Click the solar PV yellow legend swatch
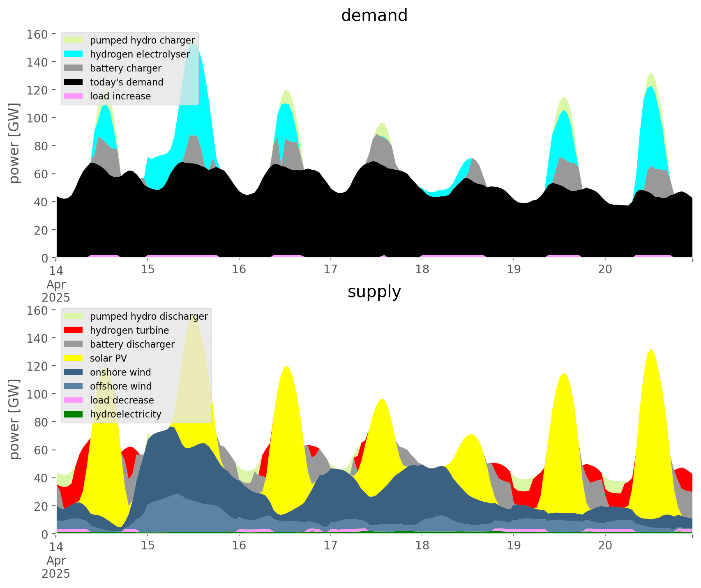Viewport: 701px width, 588px height. click(x=74, y=358)
